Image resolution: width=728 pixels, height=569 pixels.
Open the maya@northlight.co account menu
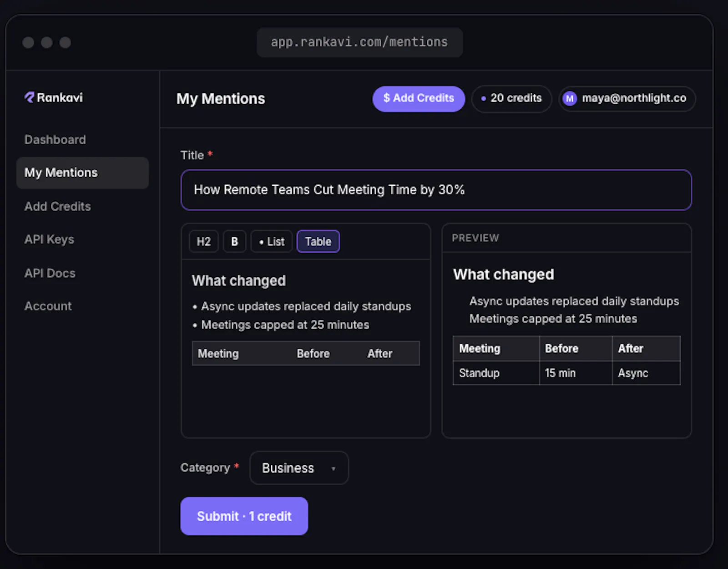click(627, 98)
